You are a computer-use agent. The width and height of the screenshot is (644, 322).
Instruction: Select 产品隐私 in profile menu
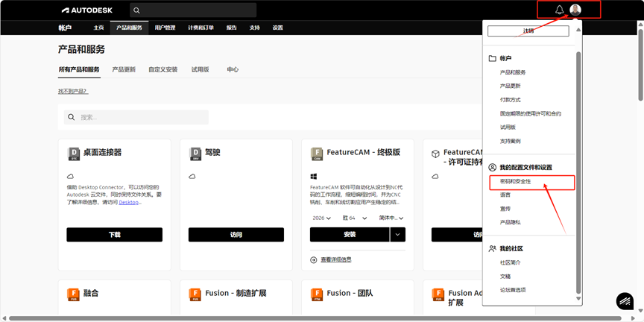pyautogui.click(x=511, y=222)
